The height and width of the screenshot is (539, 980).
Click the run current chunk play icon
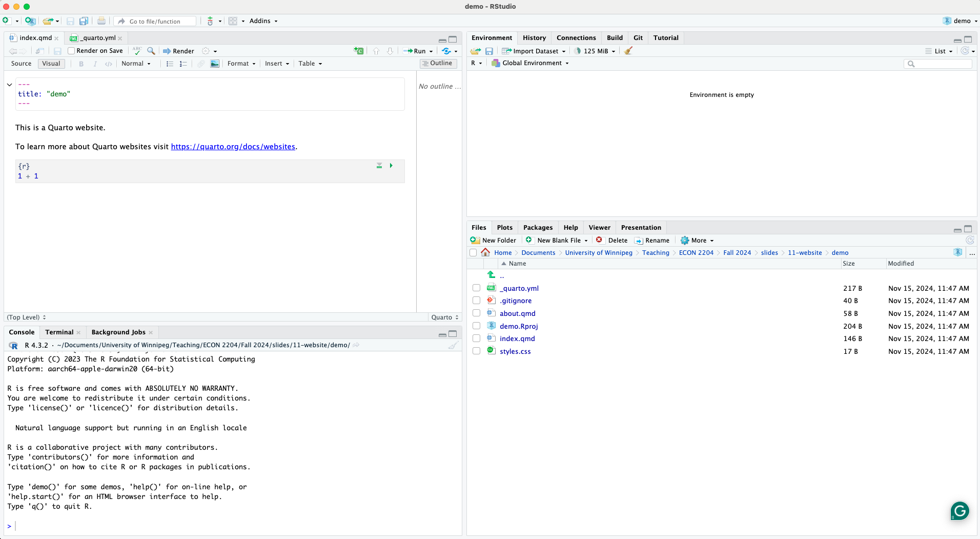391,166
